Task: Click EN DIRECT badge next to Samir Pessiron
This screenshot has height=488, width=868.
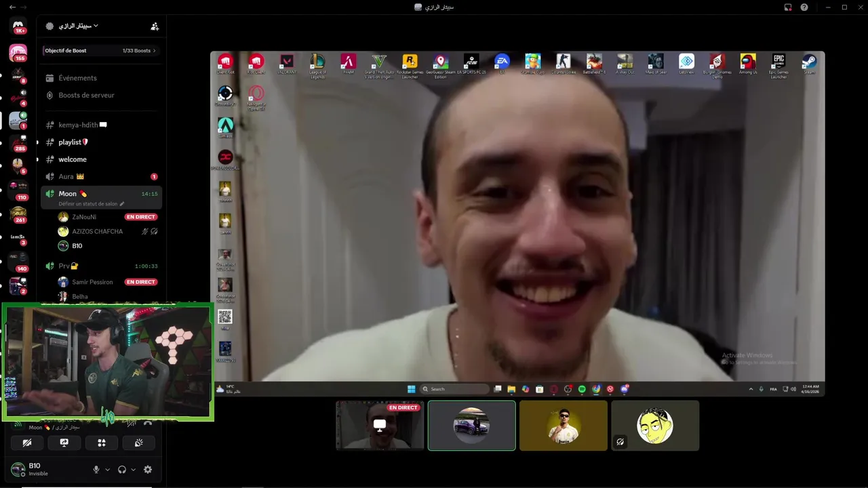Action: click(141, 282)
